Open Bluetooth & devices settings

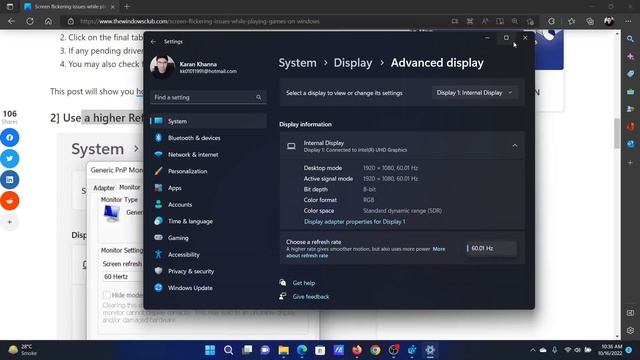point(208,138)
